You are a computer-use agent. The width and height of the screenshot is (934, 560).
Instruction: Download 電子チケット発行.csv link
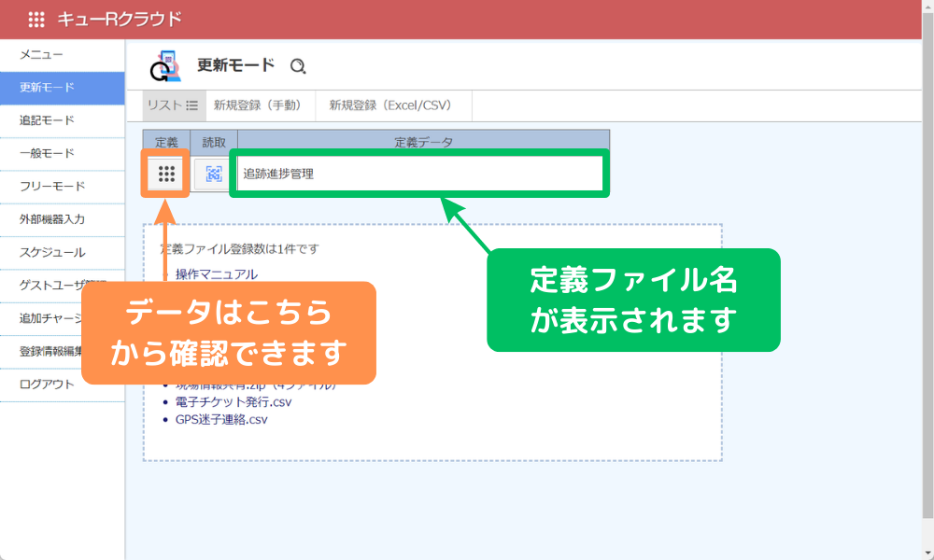[233, 402]
